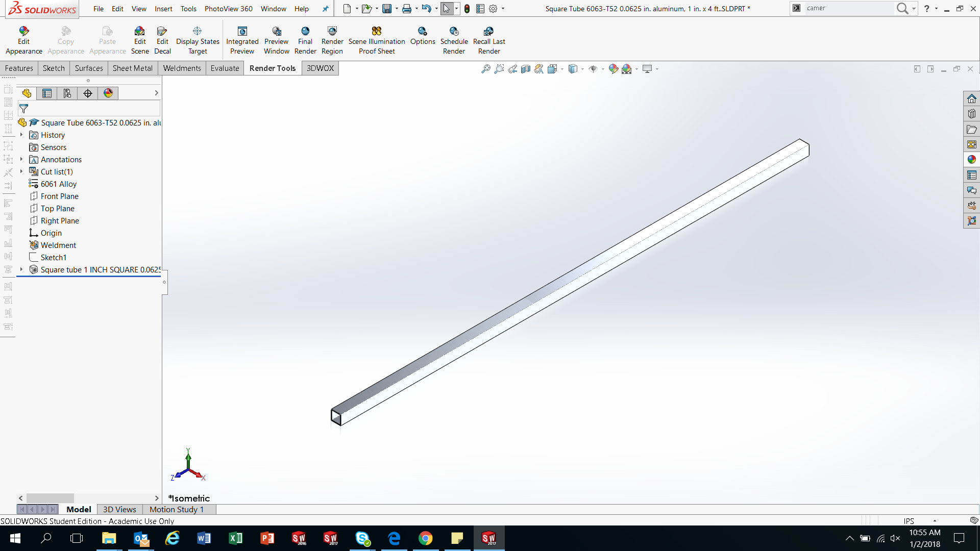Expand the Annotations tree node

21,159
